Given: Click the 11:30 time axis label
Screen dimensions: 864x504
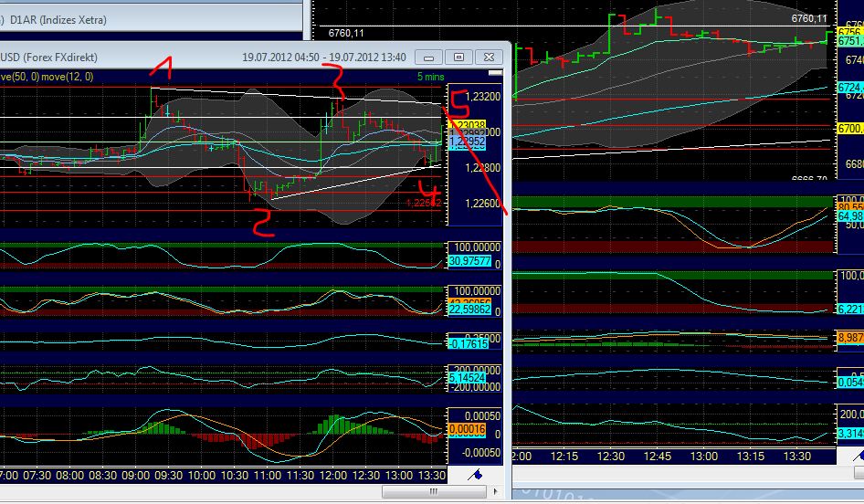Looking at the screenshot, I should click(x=300, y=476).
